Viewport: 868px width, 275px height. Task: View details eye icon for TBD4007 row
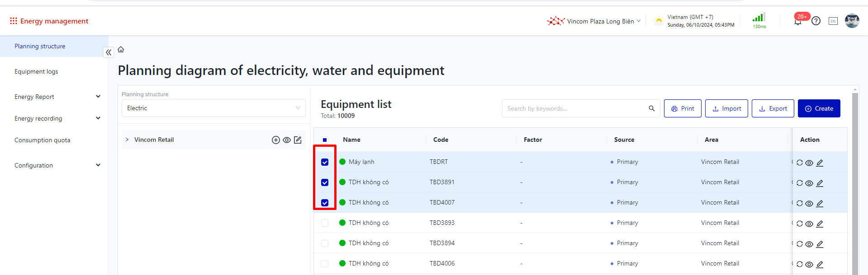point(809,203)
